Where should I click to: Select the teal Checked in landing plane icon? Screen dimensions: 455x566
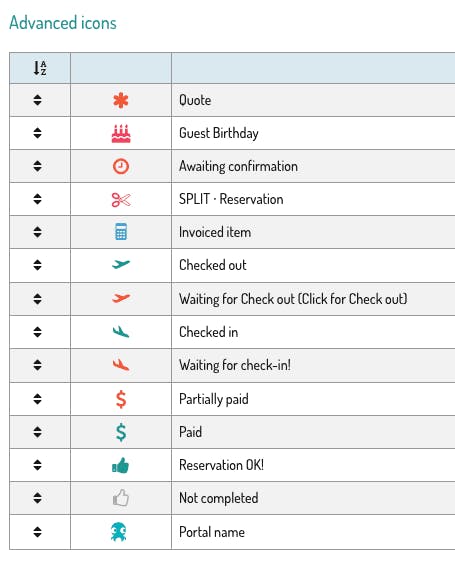pyautogui.click(x=121, y=332)
